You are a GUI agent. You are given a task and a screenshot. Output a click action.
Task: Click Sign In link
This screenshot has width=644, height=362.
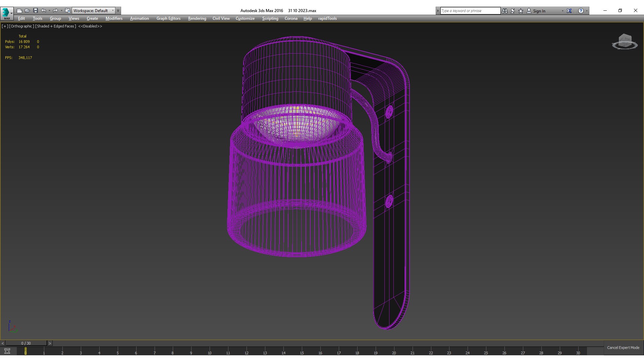click(x=539, y=11)
